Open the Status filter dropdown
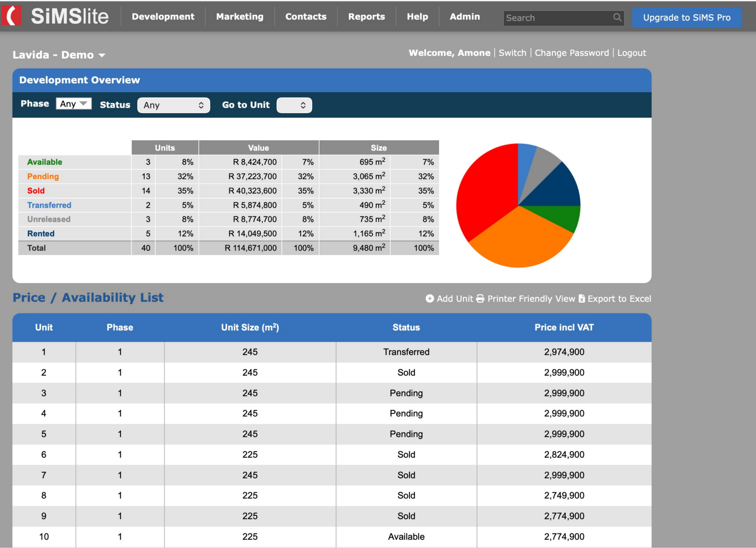756x548 pixels. [174, 105]
